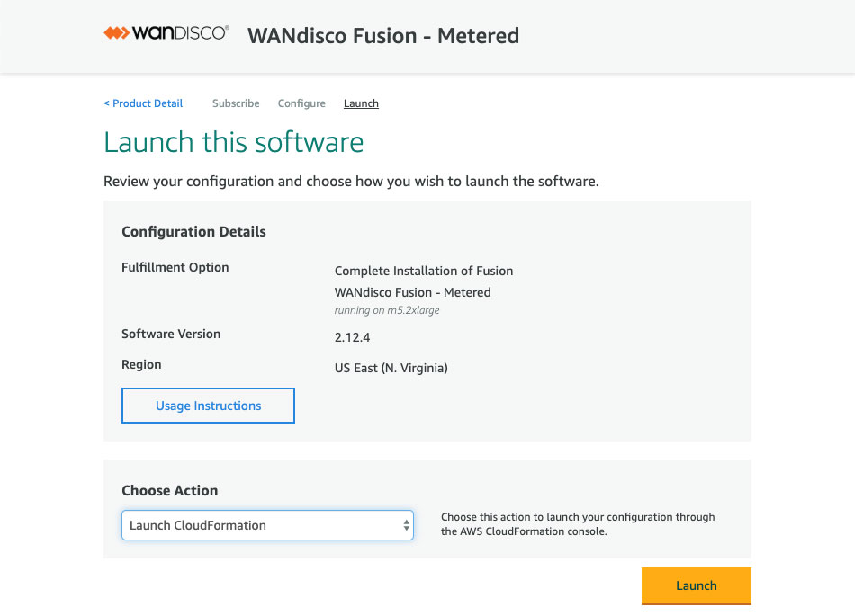Open Usage Instructions

[x=208, y=406]
